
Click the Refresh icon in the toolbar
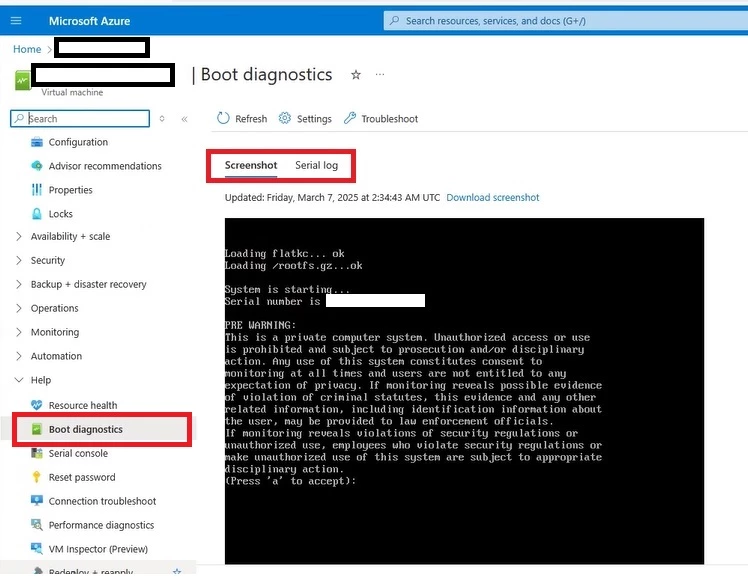coord(223,118)
